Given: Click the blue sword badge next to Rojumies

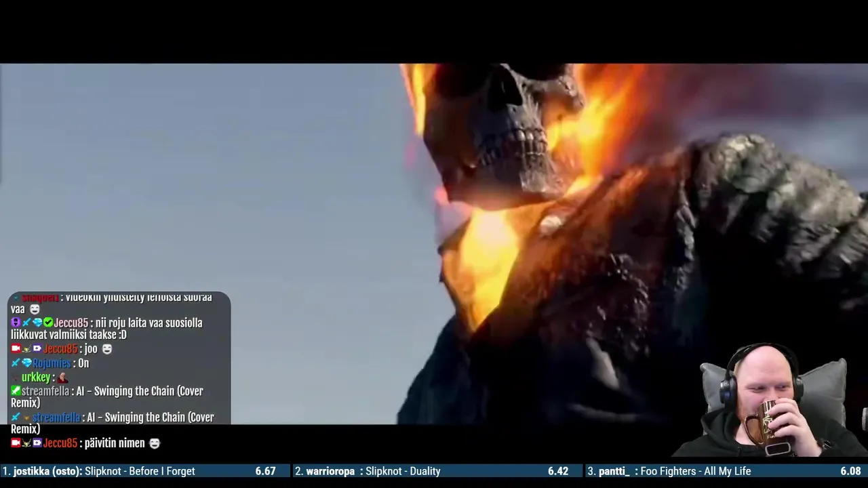Looking at the screenshot, I should click(x=15, y=363).
